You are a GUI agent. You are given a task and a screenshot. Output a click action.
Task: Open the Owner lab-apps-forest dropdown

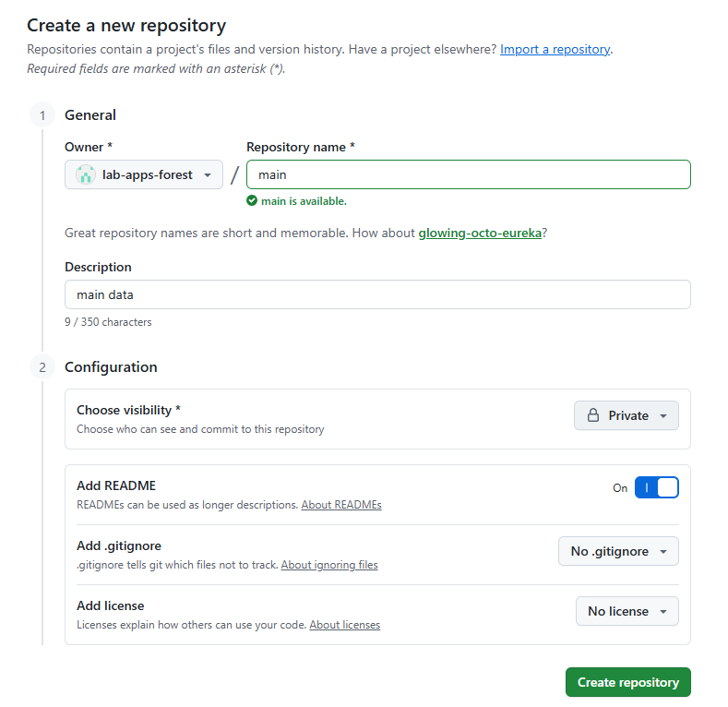144,174
